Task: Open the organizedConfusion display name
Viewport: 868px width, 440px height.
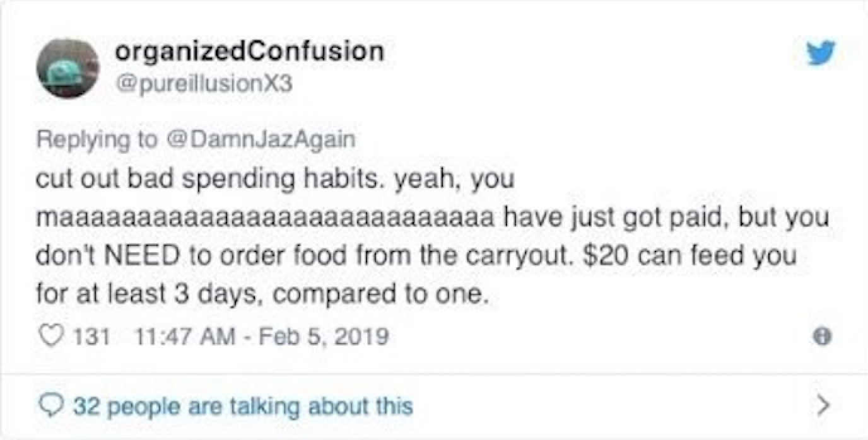Action: coord(250,51)
